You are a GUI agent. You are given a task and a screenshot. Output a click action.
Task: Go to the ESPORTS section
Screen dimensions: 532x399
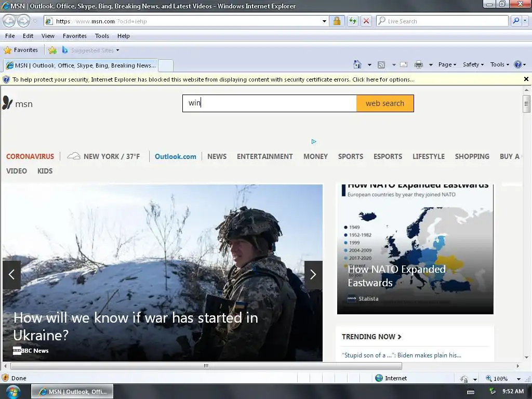coord(388,156)
